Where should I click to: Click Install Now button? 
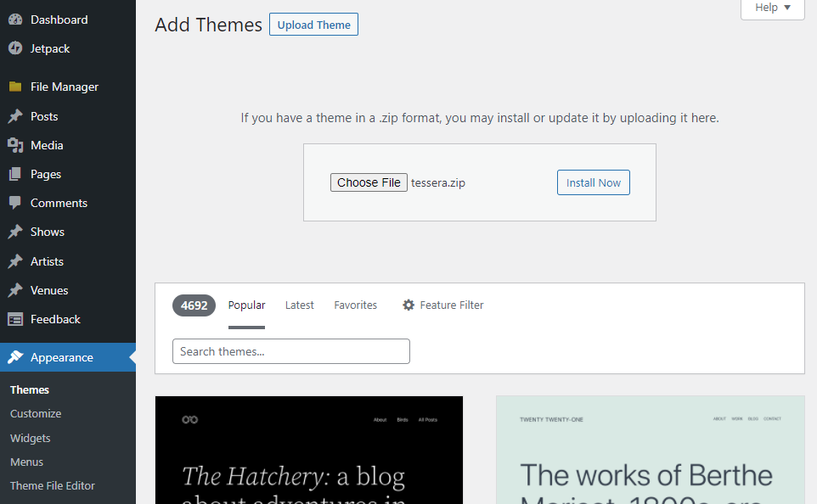pos(594,182)
